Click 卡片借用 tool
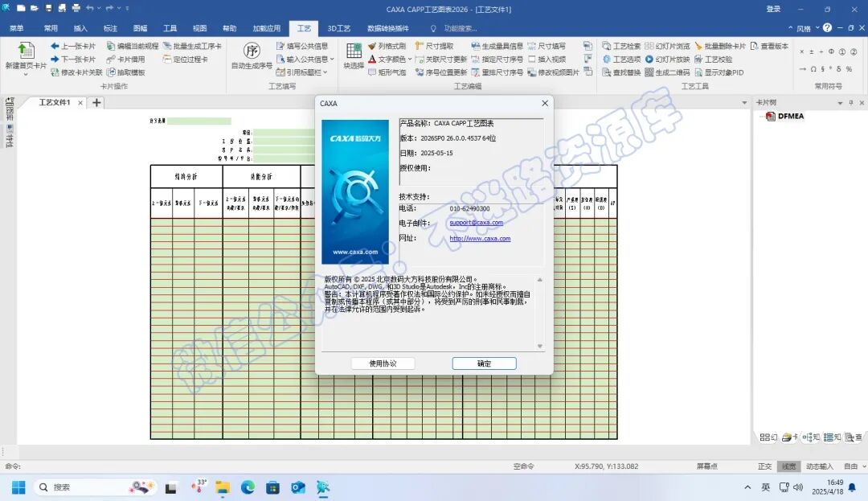Viewport: 868px width, 501px height. tap(125, 60)
